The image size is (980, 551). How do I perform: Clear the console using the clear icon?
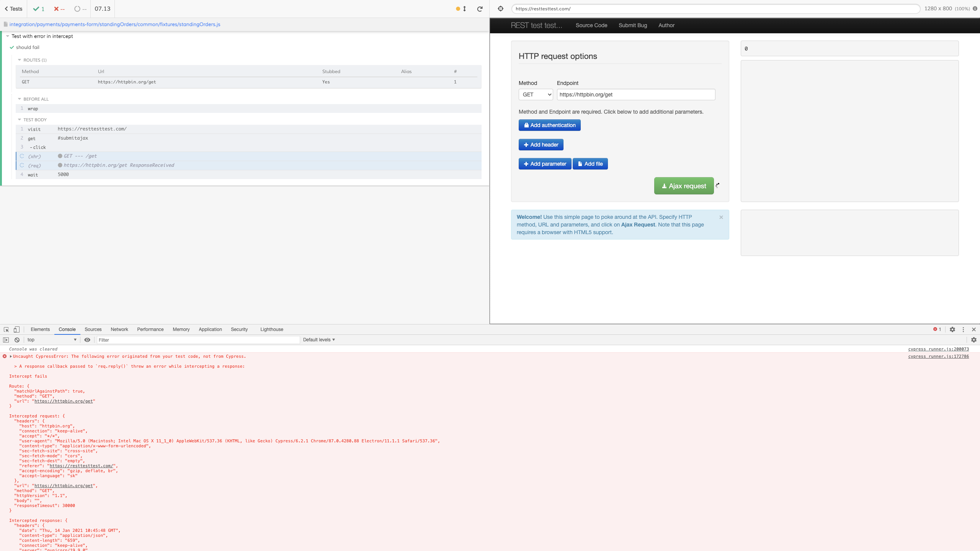point(17,340)
